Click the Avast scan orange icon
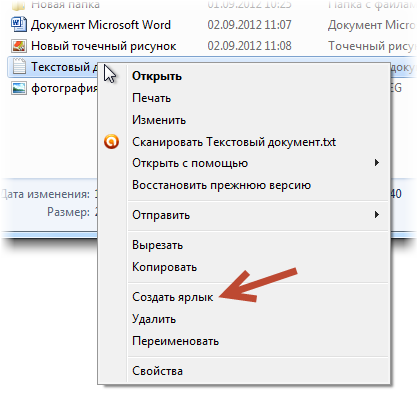 point(111,142)
